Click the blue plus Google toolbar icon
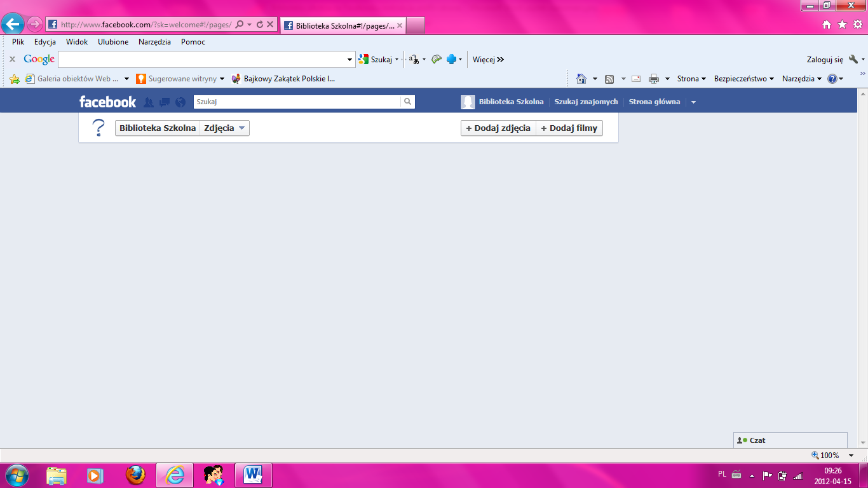This screenshot has height=488, width=868. [x=452, y=59]
